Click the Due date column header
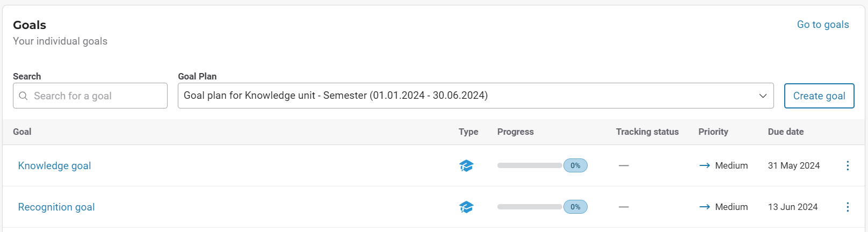The image size is (868, 232). (x=786, y=132)
